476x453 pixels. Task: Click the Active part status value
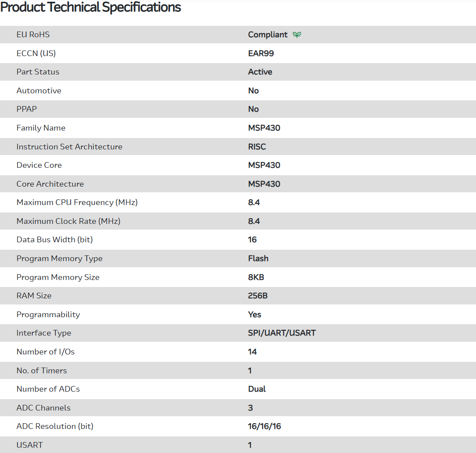point(260,72)
